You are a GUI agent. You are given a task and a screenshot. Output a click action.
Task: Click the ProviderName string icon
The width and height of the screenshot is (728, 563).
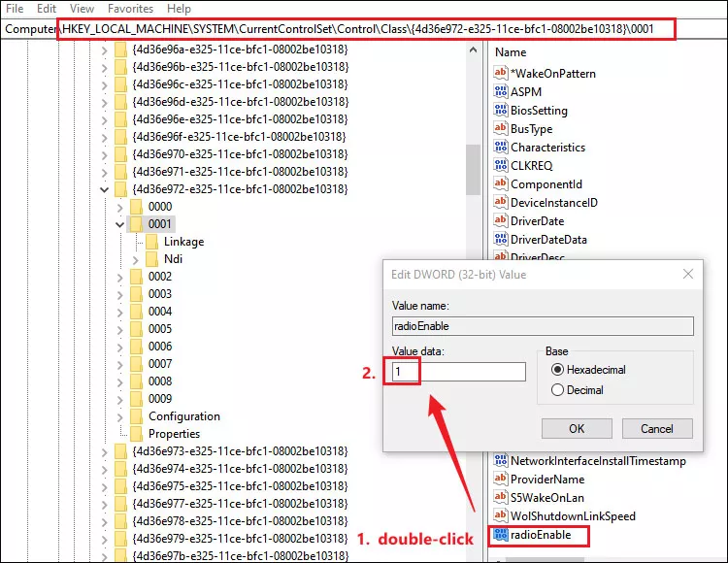(501, 479)
